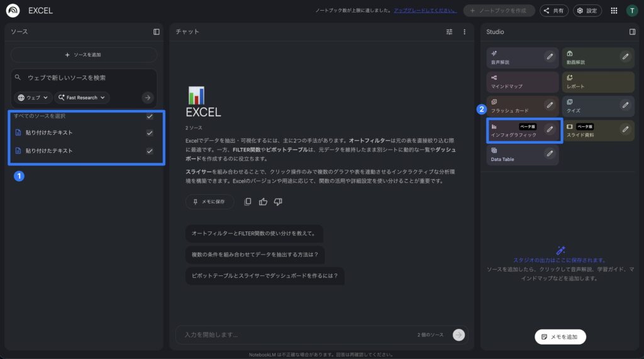Viewport: 644px width, 359px height.
Task: Collapse the Studio panel with sidebar icon
Action: [632, 31]
